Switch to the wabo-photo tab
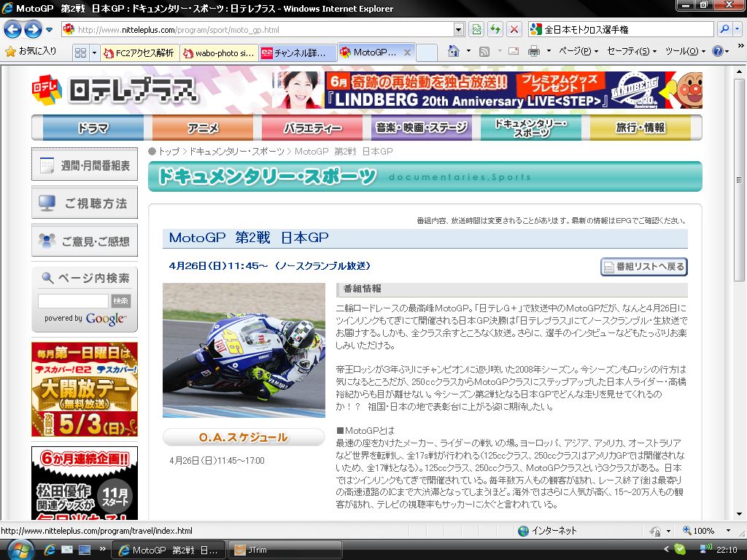This screenshot has height=560, width=747. click(x=219, y=52)
